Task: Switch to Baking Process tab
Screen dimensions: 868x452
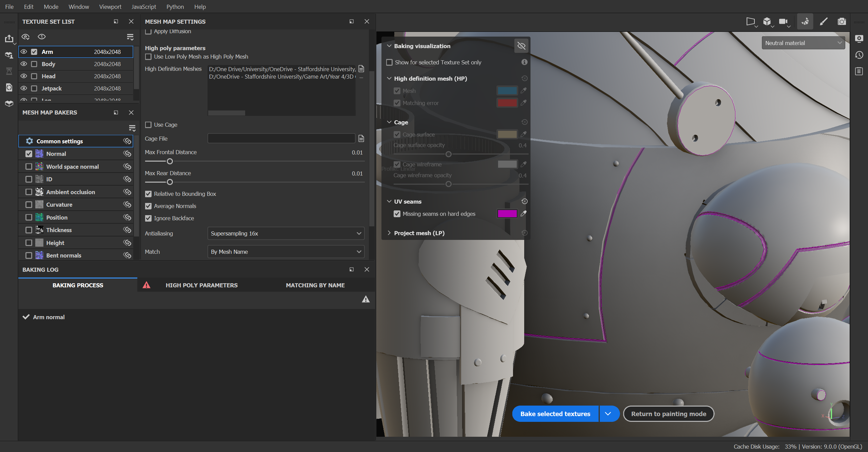Action: pyautogui.click(x=78, y=285)
